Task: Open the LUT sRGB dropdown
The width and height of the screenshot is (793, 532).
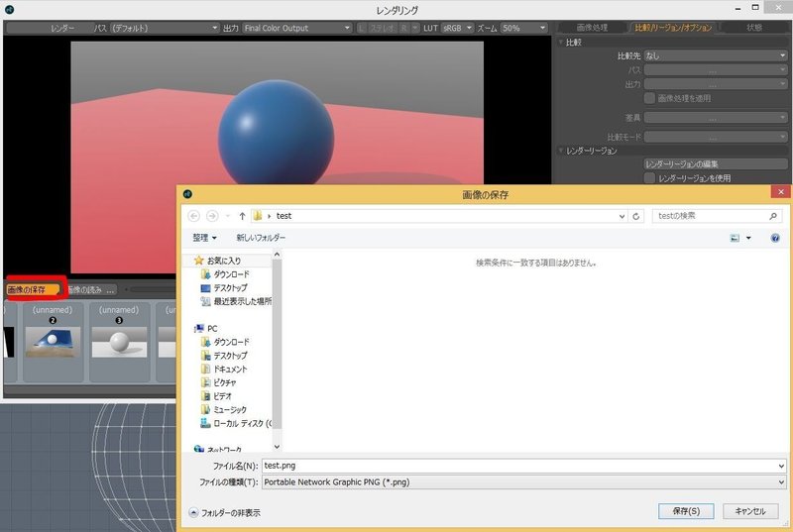Action: pyautogui.click(x=457, y=28)
